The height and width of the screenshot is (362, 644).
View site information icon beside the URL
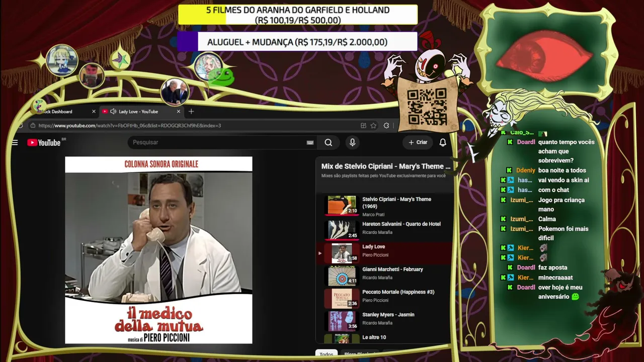click(x=33, y=126)
